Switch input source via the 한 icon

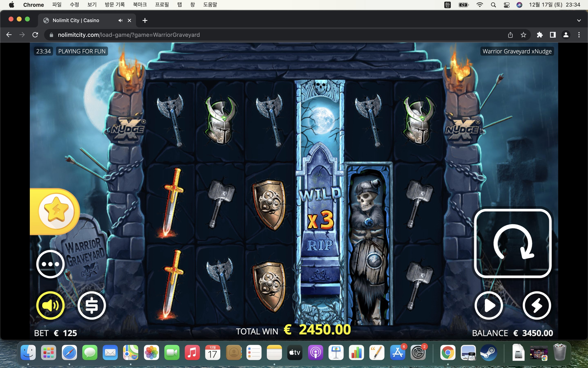click(x=447, y=5)
